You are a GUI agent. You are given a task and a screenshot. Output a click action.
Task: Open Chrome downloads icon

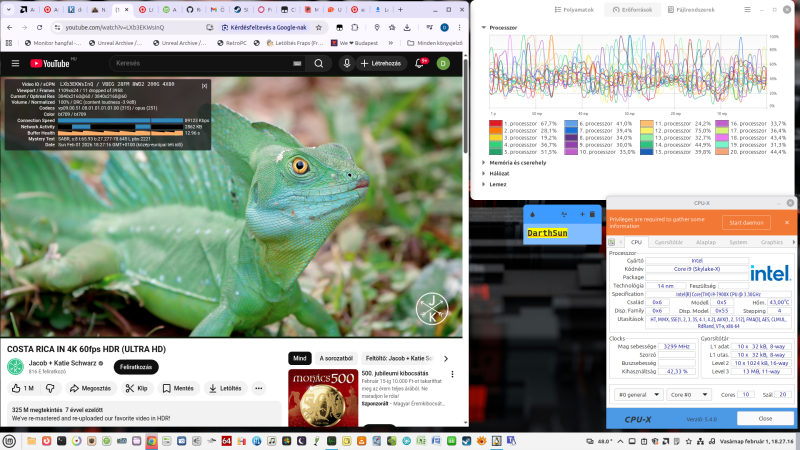407,28
